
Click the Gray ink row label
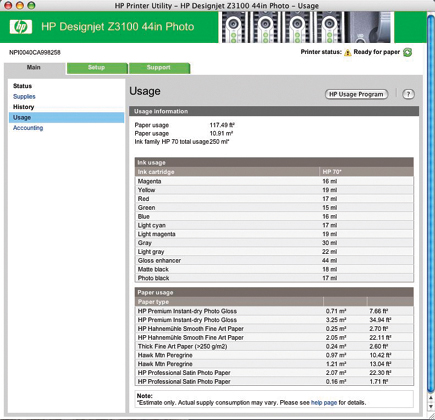pos(145,243)
